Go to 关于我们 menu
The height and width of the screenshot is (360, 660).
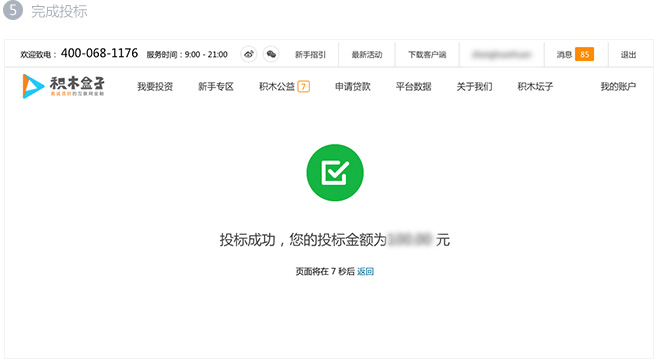[x=474, y=87]
